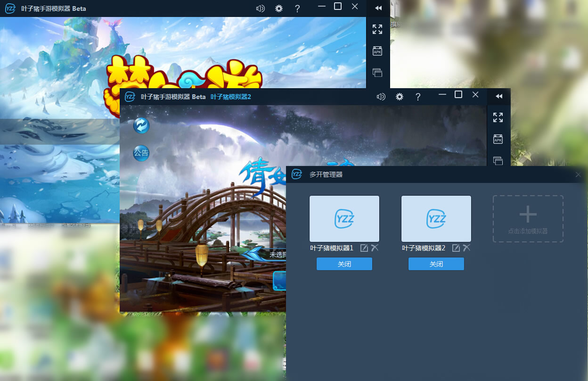Open multi-instance manager icon in back emulator sidebar
The width and height of the screenshot is (588, 381).
click(377, 73)
